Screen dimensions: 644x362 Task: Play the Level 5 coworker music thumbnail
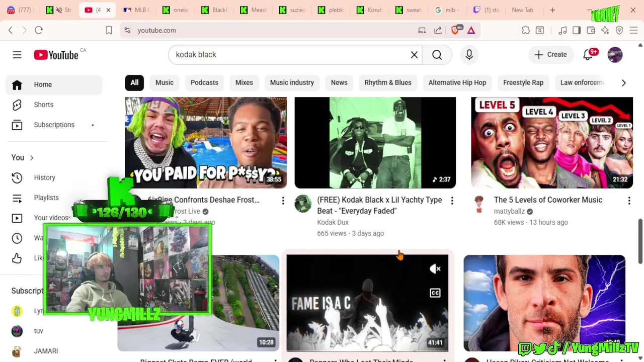552,143
